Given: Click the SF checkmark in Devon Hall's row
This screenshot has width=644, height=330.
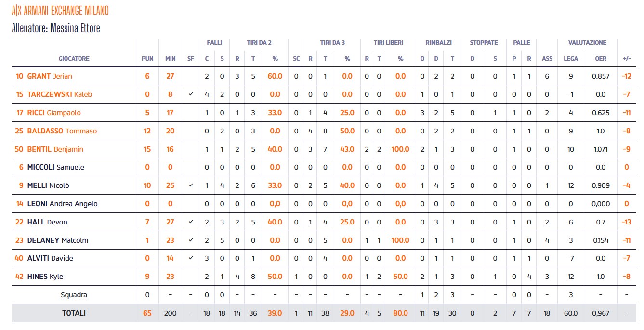Looking at the screenshot, I should coord(191,222).
